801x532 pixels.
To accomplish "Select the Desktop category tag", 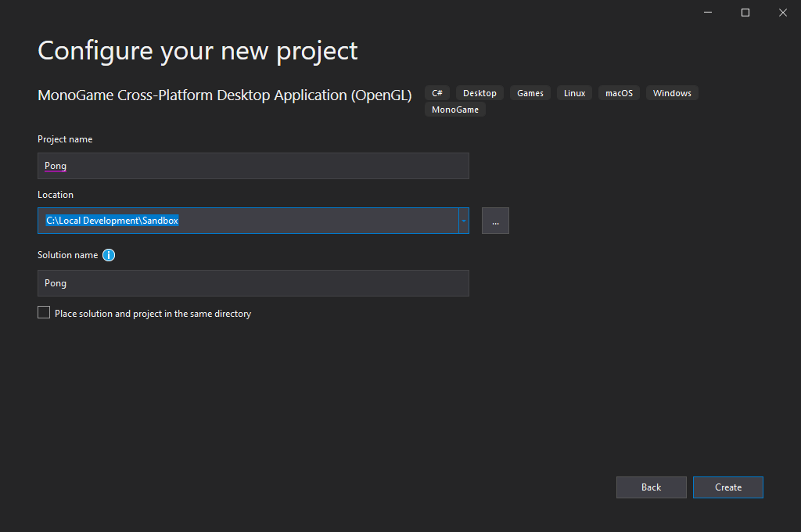I will point(480,92).
